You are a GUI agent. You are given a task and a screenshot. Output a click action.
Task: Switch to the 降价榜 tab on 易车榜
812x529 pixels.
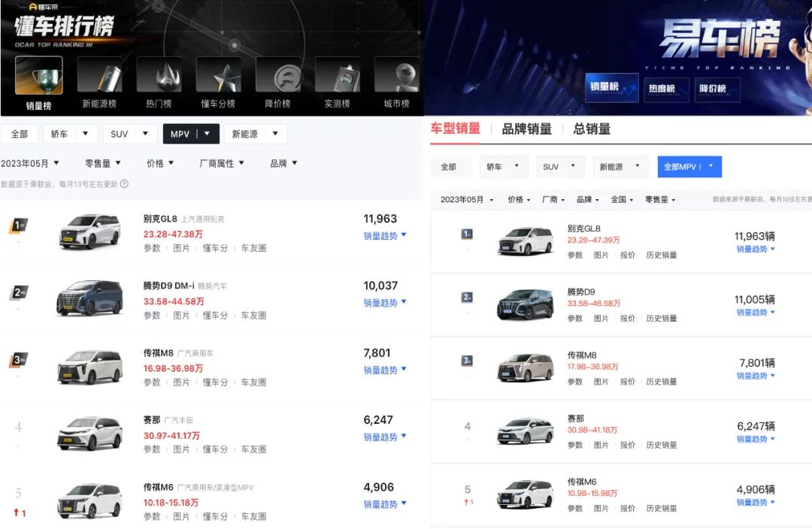tap(717, 89)
